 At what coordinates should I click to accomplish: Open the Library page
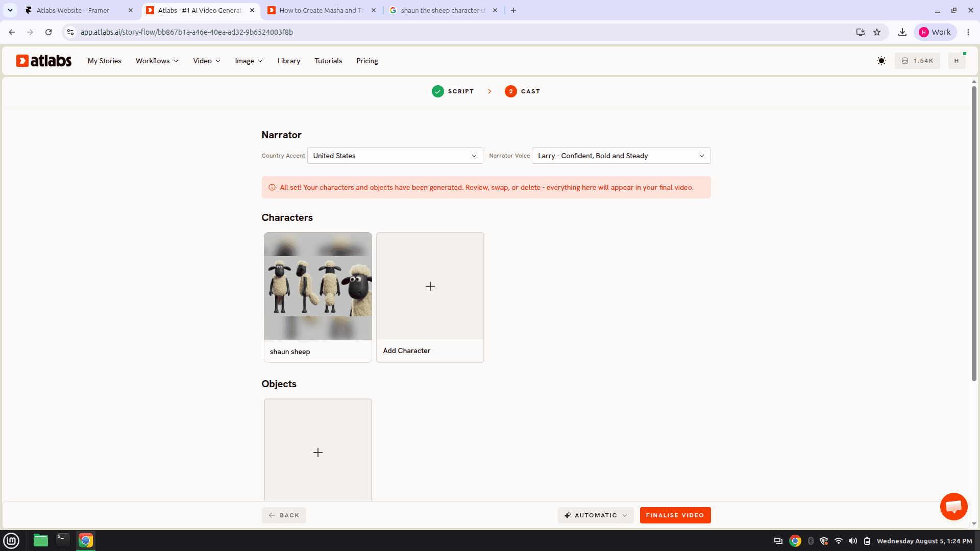(x=289, y=61)
